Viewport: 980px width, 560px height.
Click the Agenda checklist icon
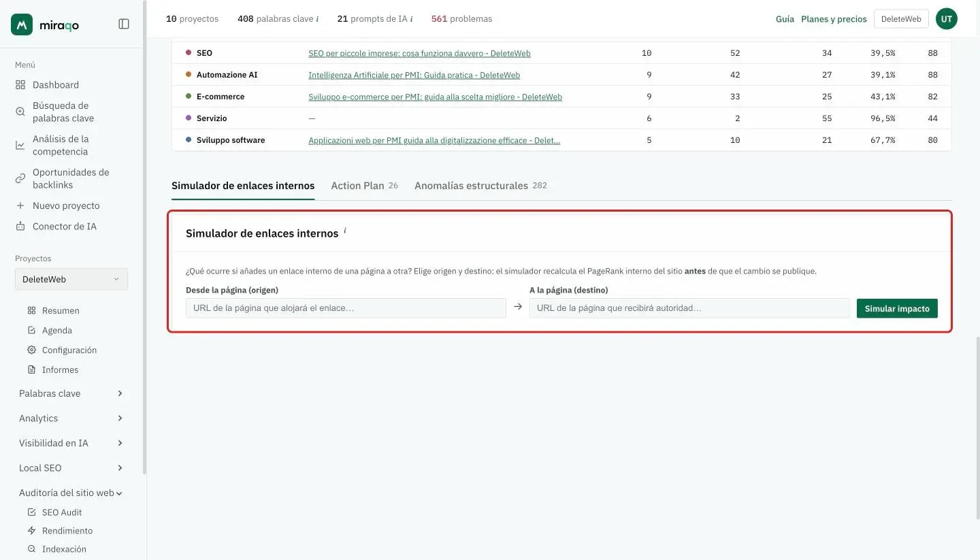(31, 331)
